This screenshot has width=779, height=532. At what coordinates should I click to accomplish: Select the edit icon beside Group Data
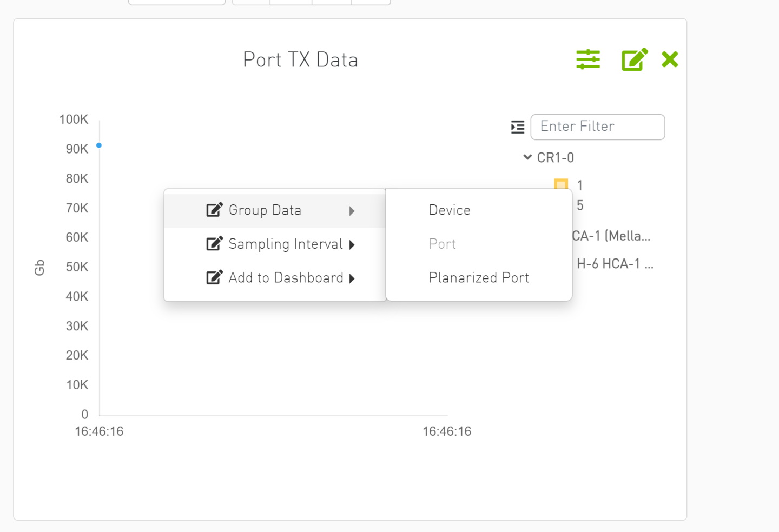214,210
